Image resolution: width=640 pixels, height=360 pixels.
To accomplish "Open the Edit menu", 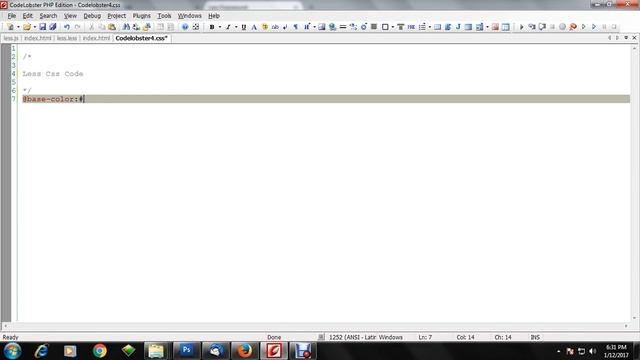I will (27, 16).
